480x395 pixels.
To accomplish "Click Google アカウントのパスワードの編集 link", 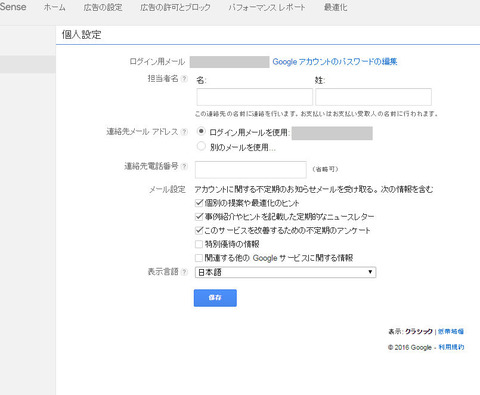I will (x=335, y=62).
